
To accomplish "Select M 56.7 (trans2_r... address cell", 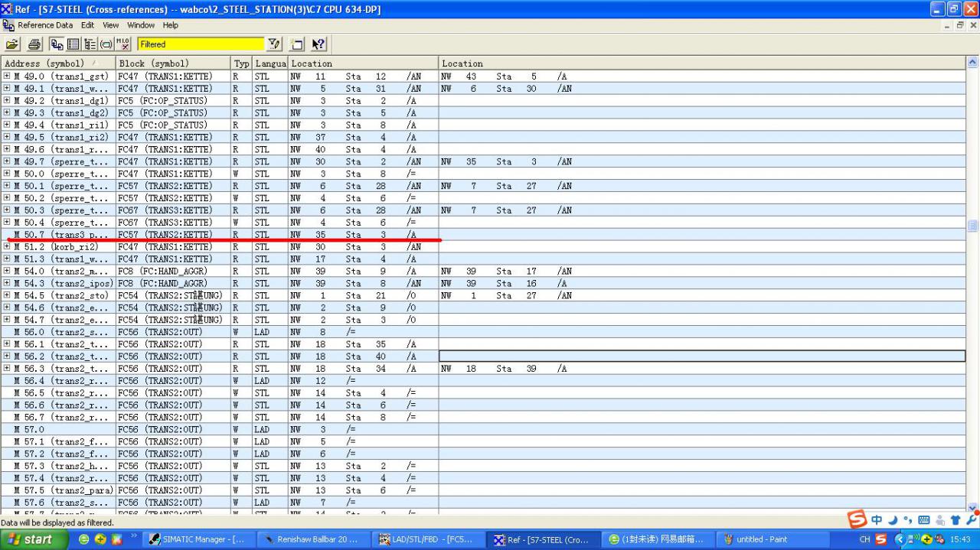I will click(x=58, y=418).
